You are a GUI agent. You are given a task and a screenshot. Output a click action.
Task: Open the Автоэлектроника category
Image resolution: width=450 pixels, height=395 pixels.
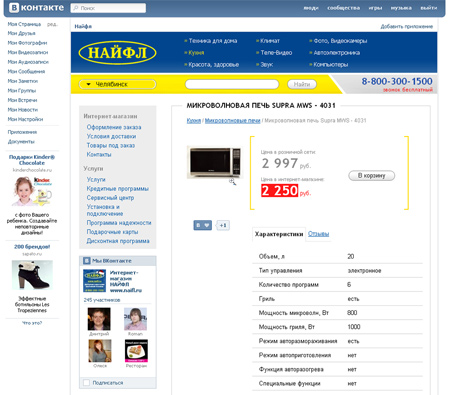[337, 53]
